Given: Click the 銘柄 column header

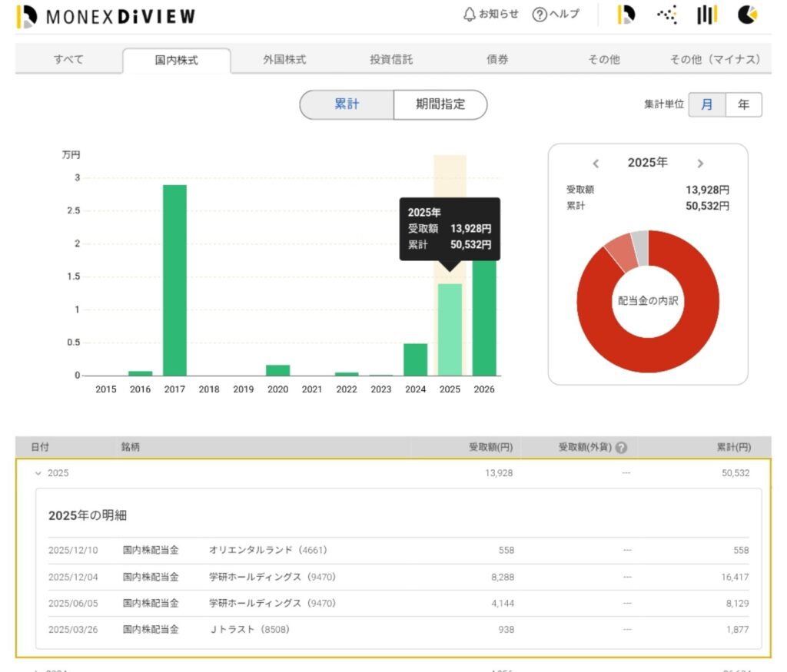Looking at the screenshot, I should tap(131, 447).
